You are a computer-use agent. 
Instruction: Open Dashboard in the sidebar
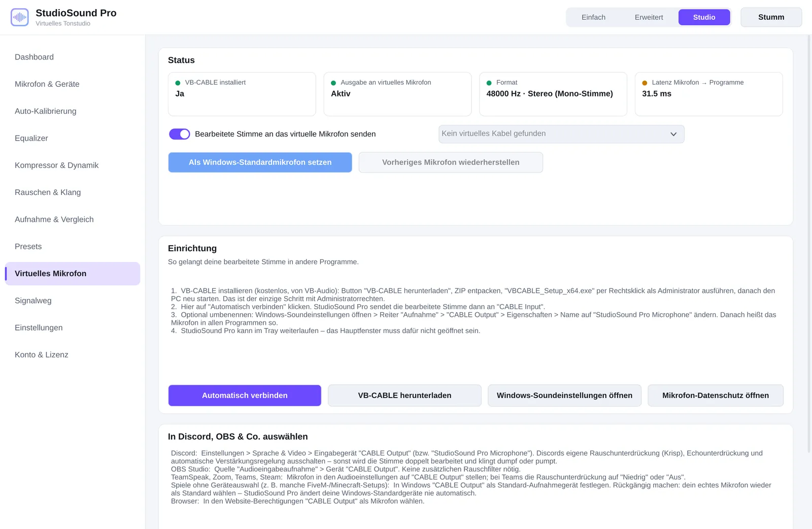[73, 57]
